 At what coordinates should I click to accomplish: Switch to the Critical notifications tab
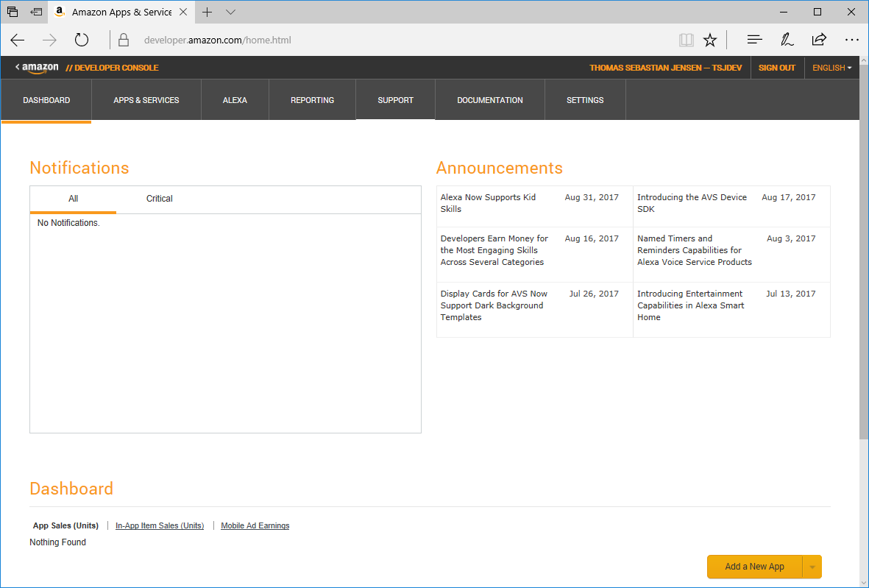click(159, 199)
